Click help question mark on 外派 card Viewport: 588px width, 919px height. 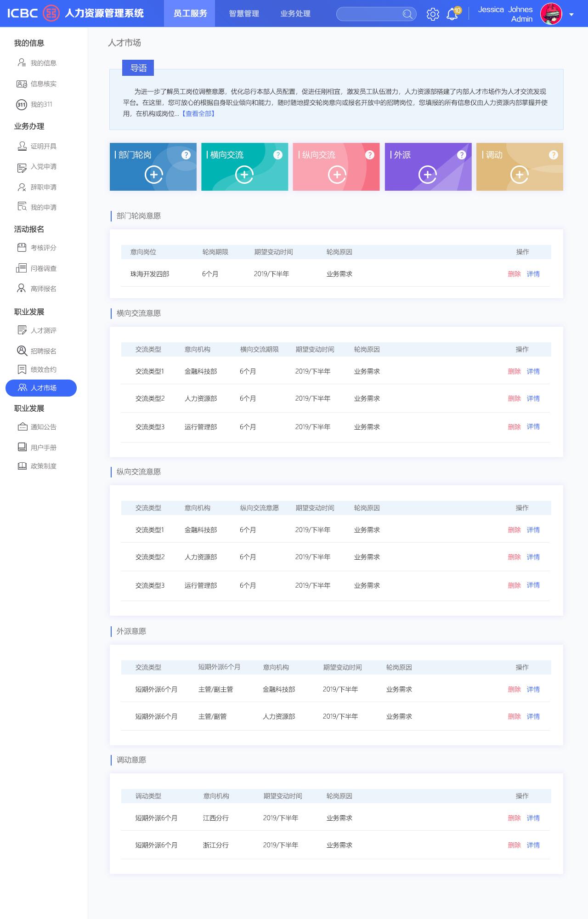pos(462,155)
